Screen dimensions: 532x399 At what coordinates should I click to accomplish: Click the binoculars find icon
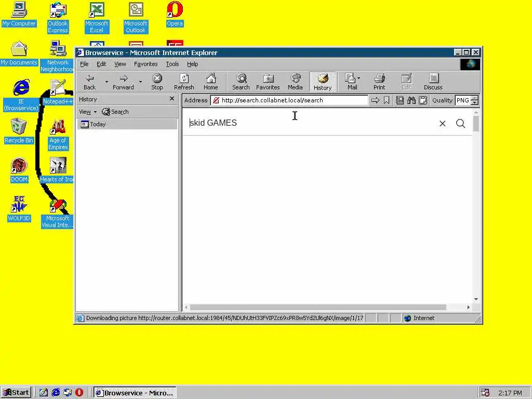[411, 100]
